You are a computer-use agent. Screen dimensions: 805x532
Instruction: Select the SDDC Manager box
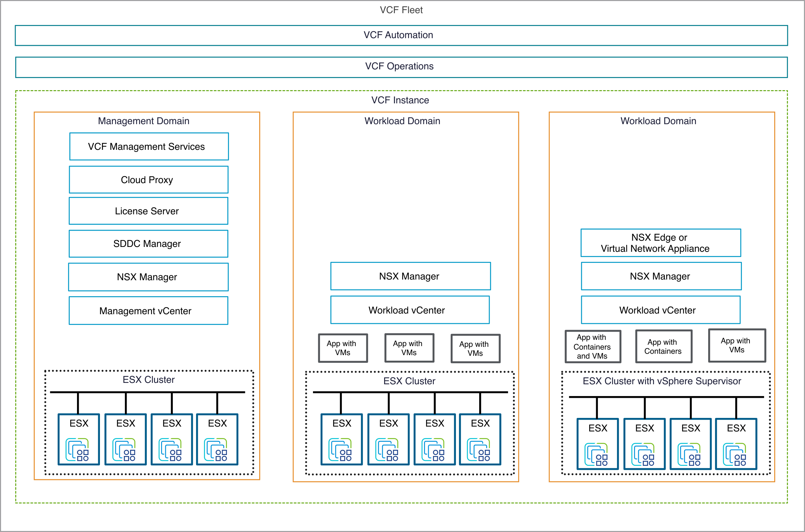coord(149,244)
